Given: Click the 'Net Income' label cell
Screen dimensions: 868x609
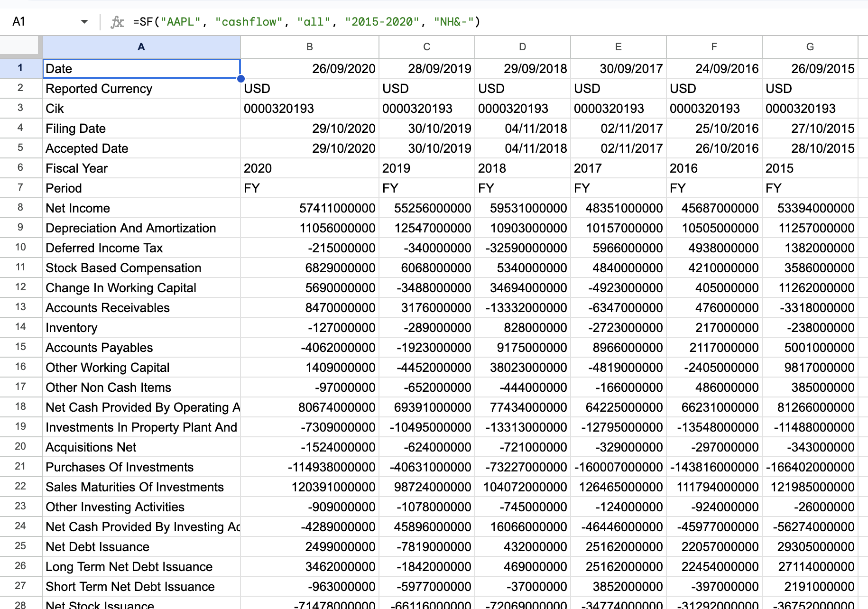Looking at the screenshot, I should 141,208.
